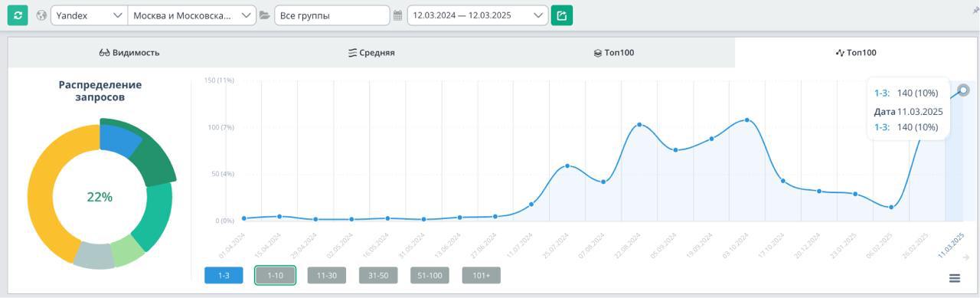980x298 pixels.
Task: Click the globe icon before Yandex
Action: [x=41, y=15]
